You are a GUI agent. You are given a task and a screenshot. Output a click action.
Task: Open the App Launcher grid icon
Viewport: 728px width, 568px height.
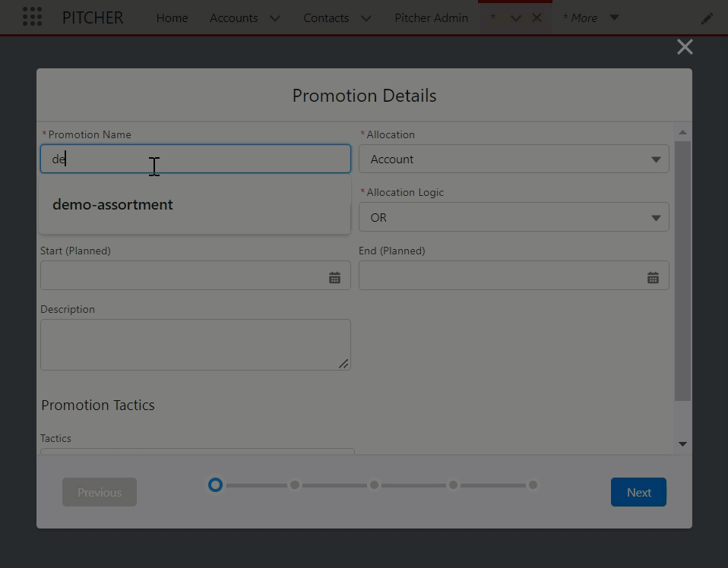pos(32,17)
